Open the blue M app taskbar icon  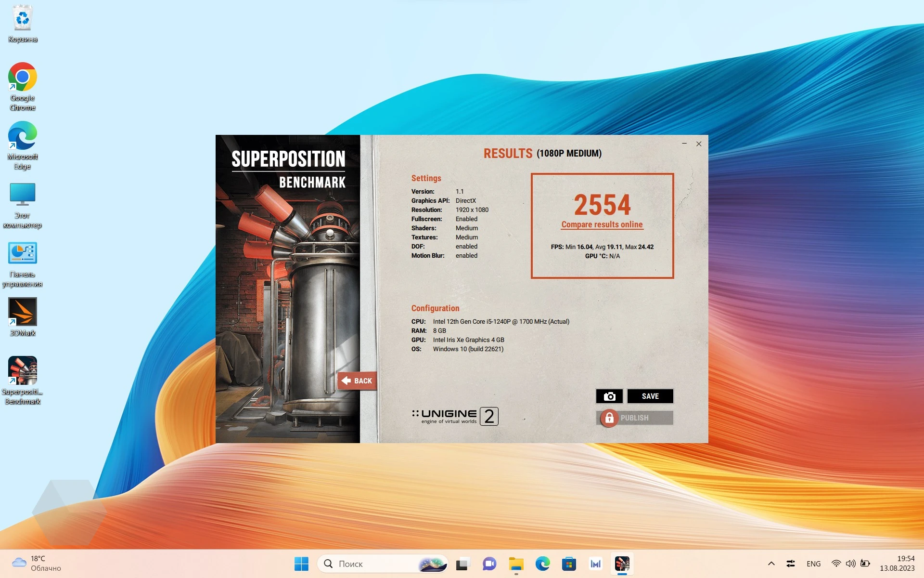point(596,564)
